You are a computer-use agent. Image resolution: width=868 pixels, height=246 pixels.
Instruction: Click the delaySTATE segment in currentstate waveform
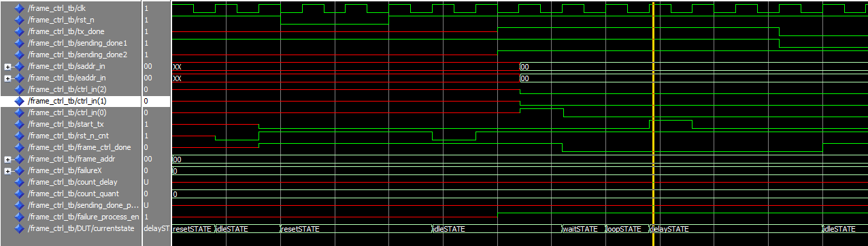pyautogui.click(x=736, y=229)
